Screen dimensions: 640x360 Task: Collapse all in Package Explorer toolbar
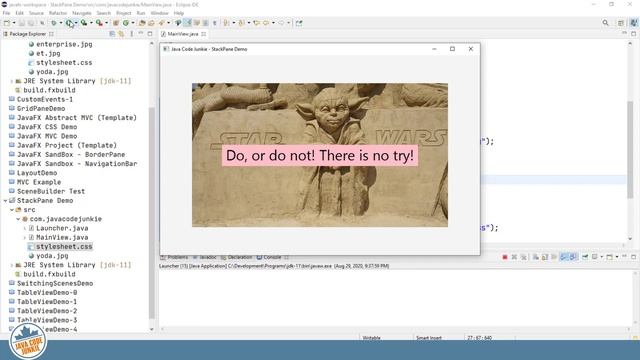(x=112, y=34)
